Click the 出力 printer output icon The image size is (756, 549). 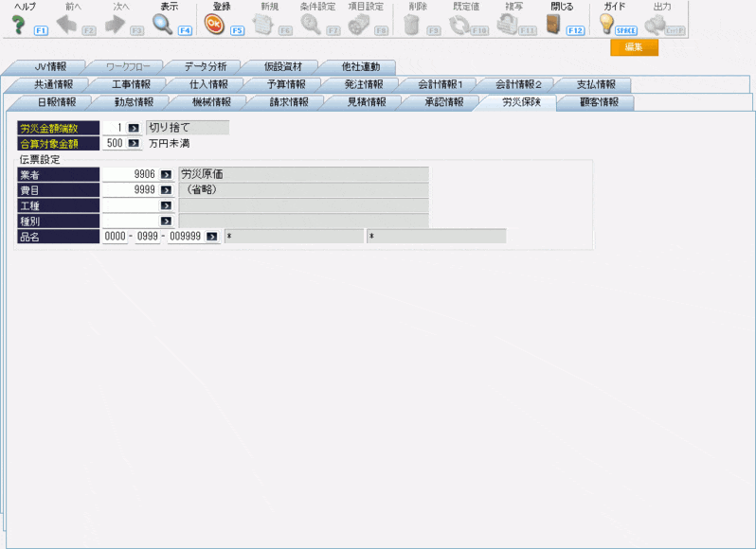click(x=656, y=25)
